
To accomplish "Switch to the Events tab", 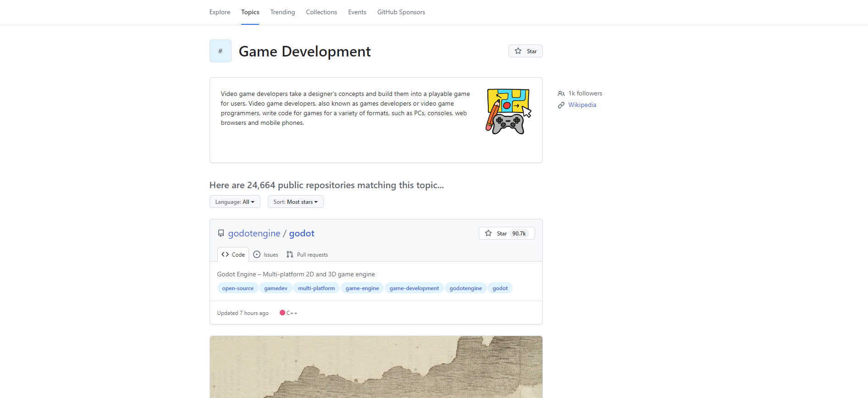I will coord(357,12).
